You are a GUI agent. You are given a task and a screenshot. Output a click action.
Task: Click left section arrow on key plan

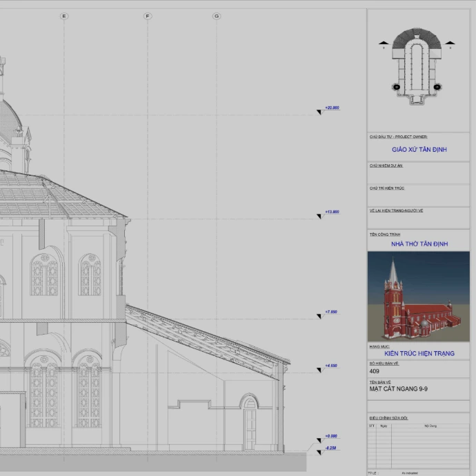(384, 43)
